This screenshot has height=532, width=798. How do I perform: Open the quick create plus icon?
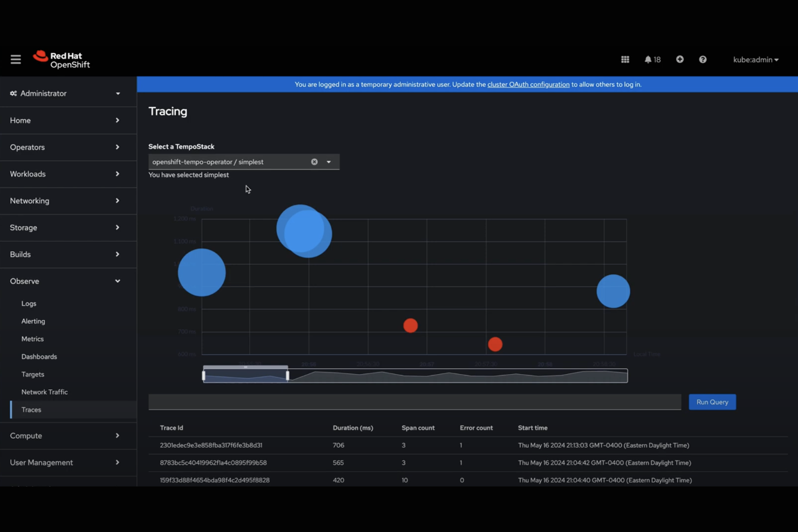[x=679, y=59]
